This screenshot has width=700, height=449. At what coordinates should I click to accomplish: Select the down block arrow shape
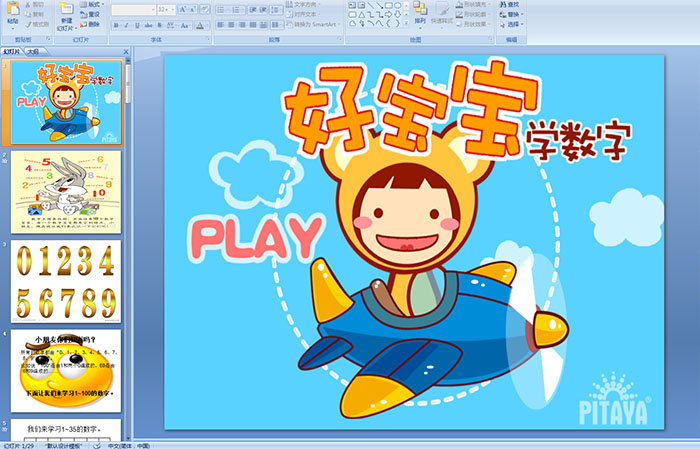point(397,14)
